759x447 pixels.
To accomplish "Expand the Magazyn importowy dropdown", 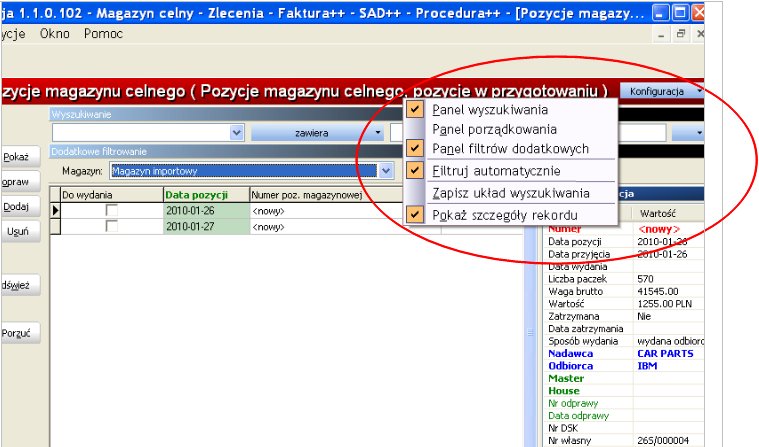I will click(x=386, y=170).
